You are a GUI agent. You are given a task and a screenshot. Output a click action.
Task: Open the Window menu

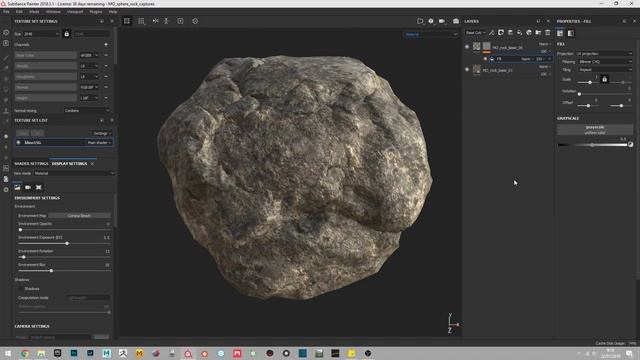(53, 12)
